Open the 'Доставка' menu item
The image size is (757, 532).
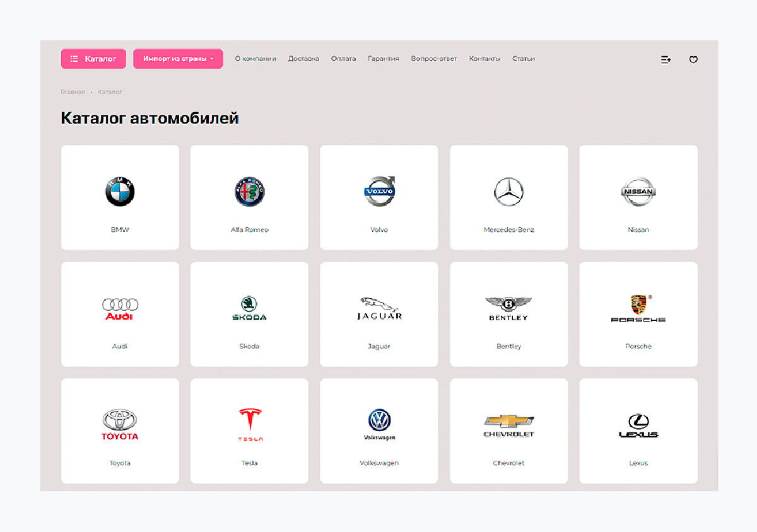[x=303, y=59]
